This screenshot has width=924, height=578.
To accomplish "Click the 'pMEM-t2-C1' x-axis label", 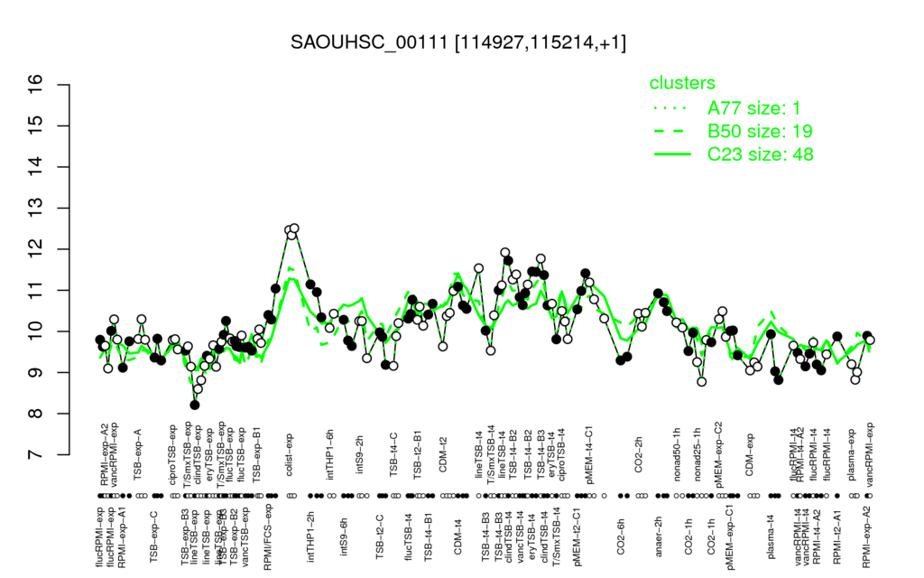I will point(577,536).
